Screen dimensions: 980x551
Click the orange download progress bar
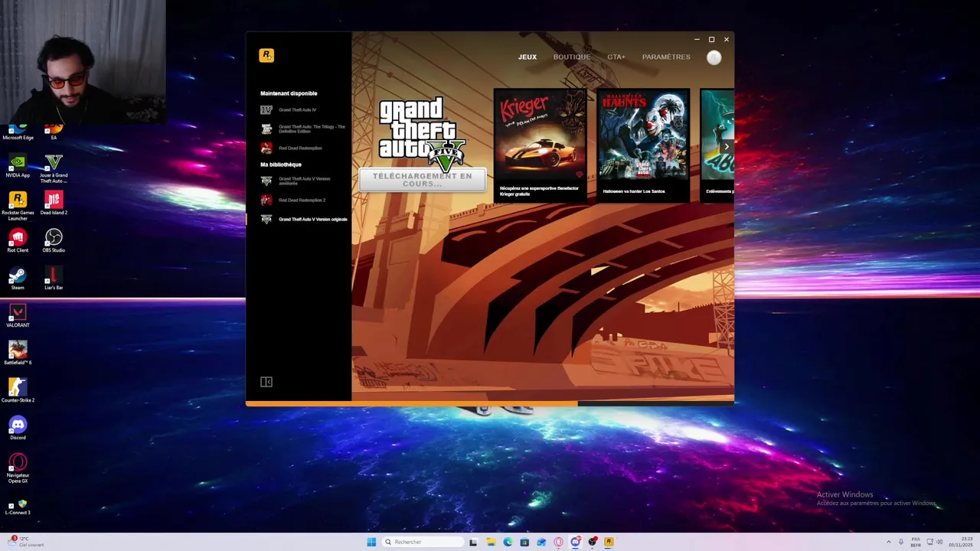pos(412,403)
